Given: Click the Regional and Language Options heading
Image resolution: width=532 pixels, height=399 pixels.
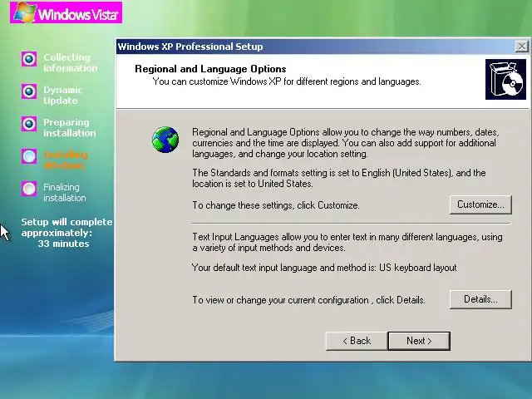Looking at the screenshot, I should click(210, 69).
